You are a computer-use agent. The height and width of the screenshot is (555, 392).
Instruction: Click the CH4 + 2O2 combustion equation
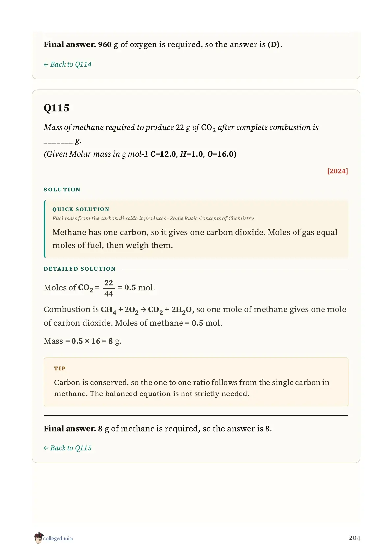146,310
